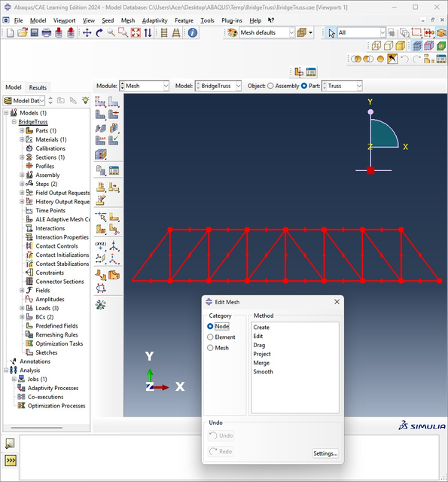Switch to the Results tab

38,87
